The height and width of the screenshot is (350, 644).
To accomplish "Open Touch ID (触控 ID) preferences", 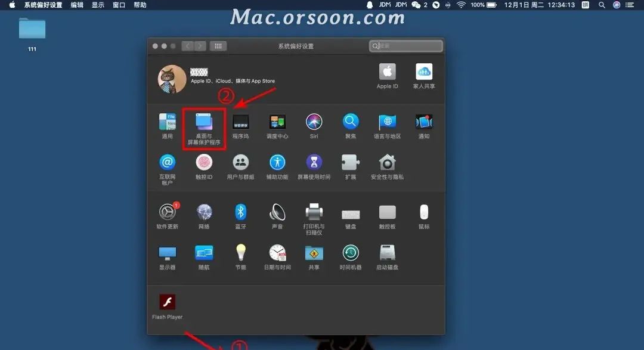I will point(204,163).
